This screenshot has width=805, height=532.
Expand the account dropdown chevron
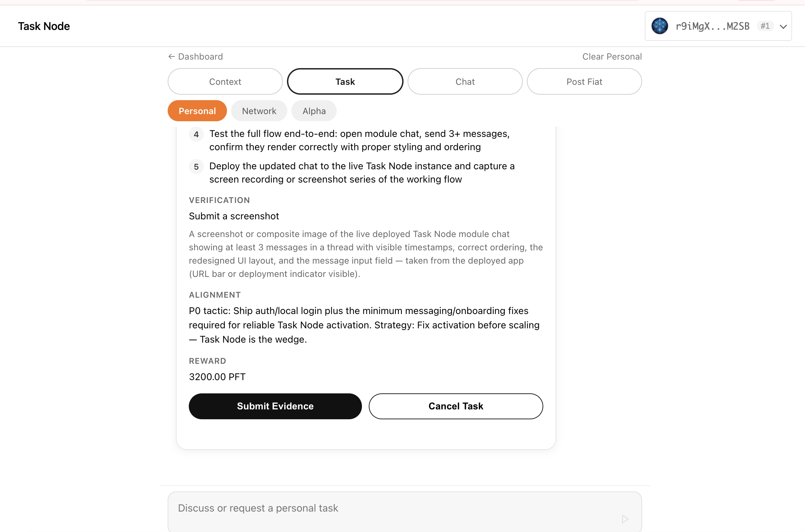click(x=783, y=26)
